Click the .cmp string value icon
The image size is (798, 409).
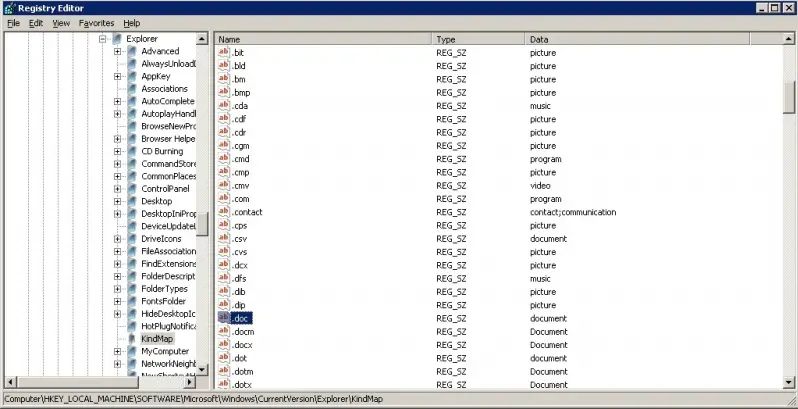(x=223, y=172)
